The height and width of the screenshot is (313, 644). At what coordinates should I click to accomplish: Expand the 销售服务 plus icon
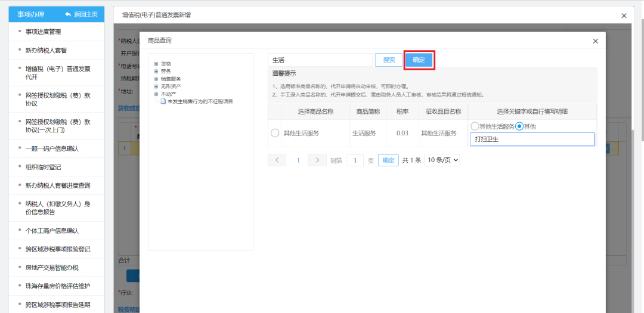coord(156,79)
